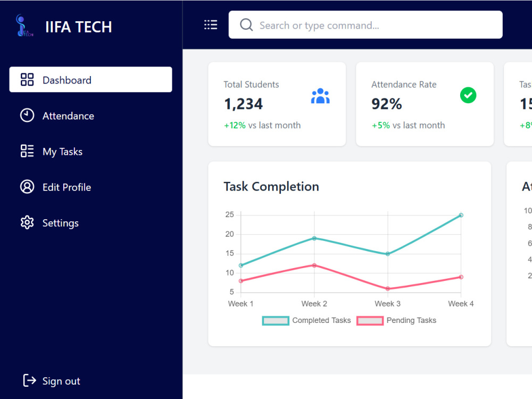Image resolution: width=532 pixels, height=399 pixels.
Task: Click the IIFA TECH logo icon
Action: (24, 26)
